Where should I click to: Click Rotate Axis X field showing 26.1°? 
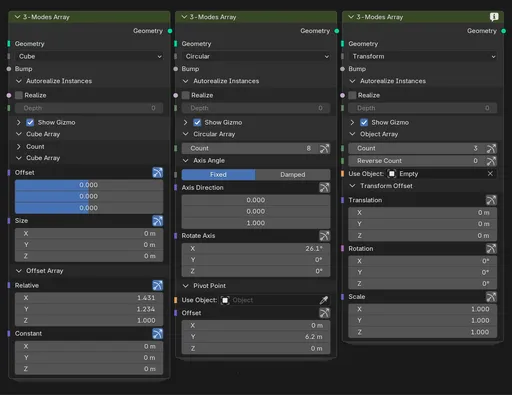coord(256,248)
